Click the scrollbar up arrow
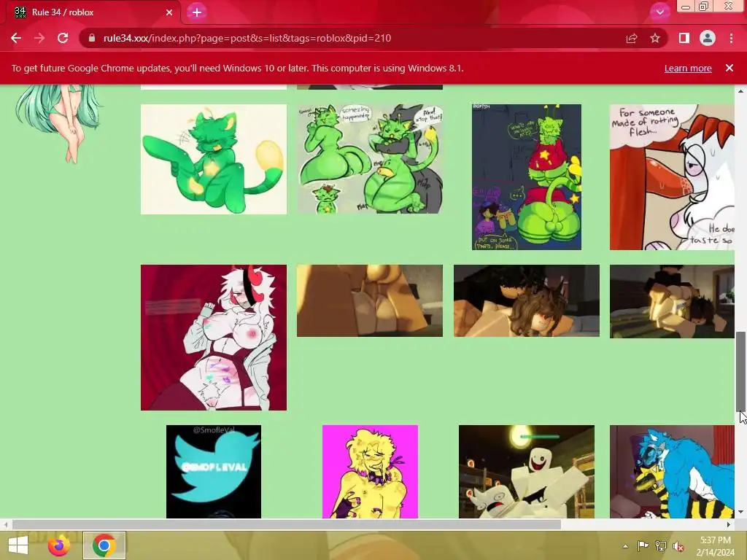This screenshot has width=747, height=560. point(741,90)
